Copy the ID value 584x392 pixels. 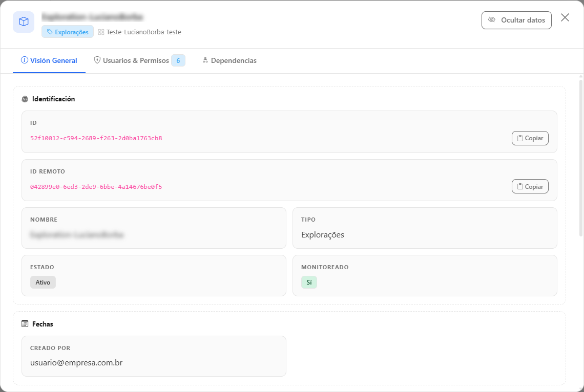coord(530,138)
